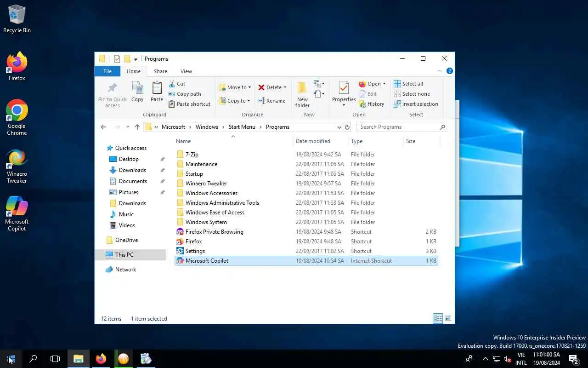Select the Firefox Private Browsing shortcut
This screenshot has width=588, height=368.
click(x=306, y=232)
